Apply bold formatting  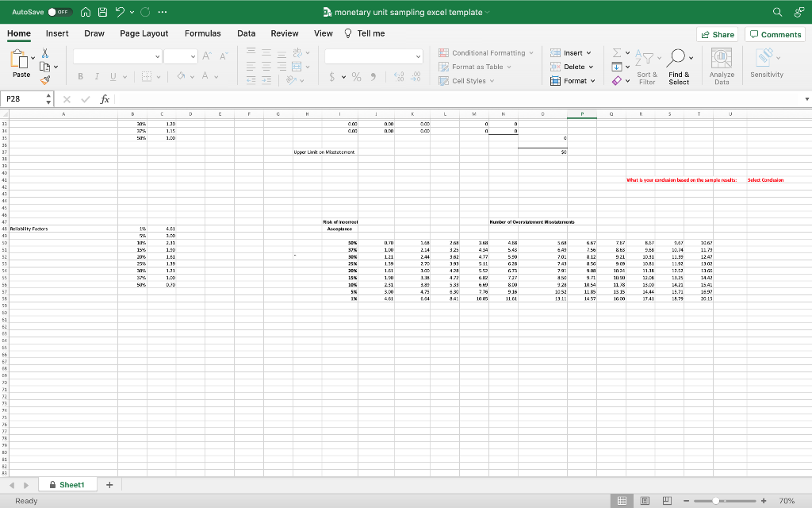80,75
